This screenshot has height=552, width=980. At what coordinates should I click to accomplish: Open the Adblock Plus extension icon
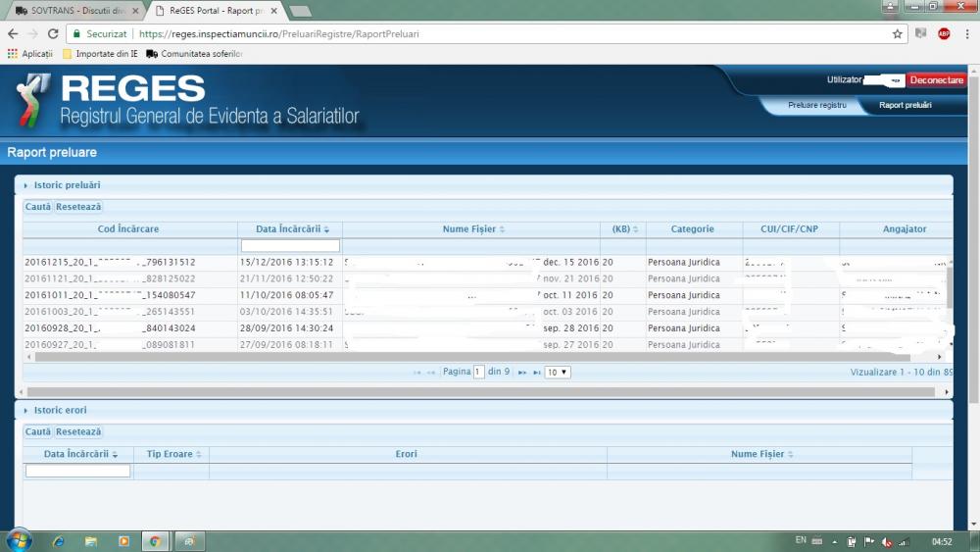point(943,33)
